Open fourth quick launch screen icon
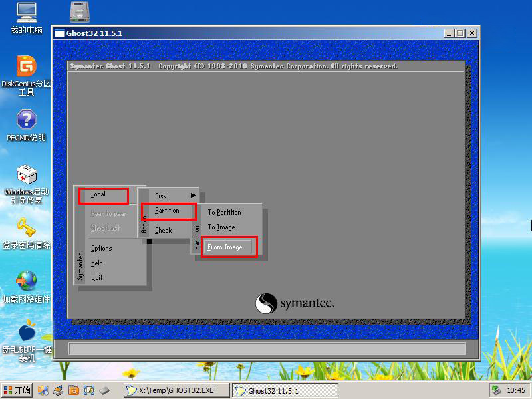 89,390
